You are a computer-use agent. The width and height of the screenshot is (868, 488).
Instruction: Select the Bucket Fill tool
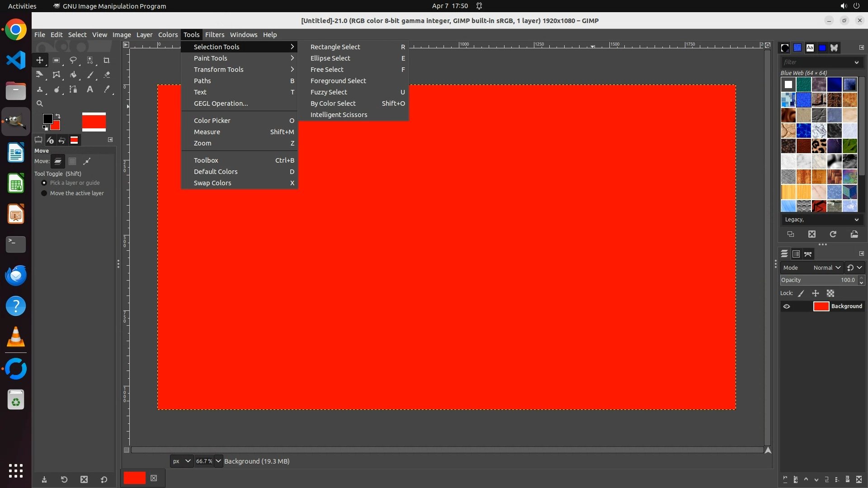(73, 75)
